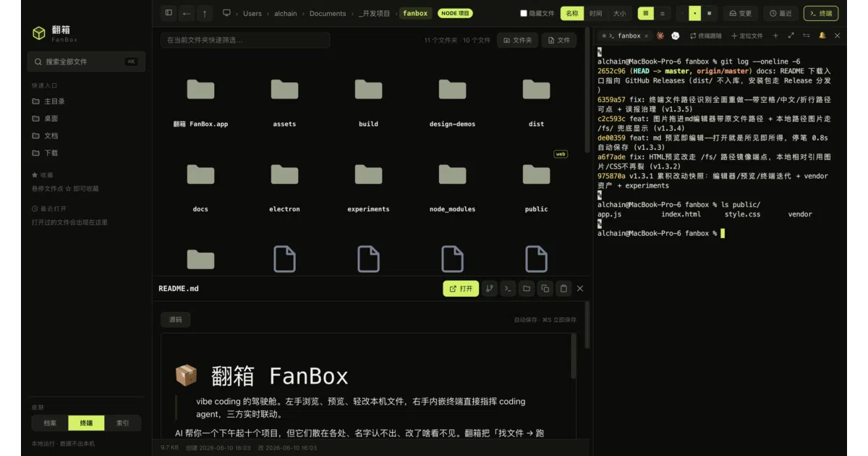The image size is (868, 456).
Task: Close the fanbox terminal tab
Action: pyautogui.click(x=646, y=35)
